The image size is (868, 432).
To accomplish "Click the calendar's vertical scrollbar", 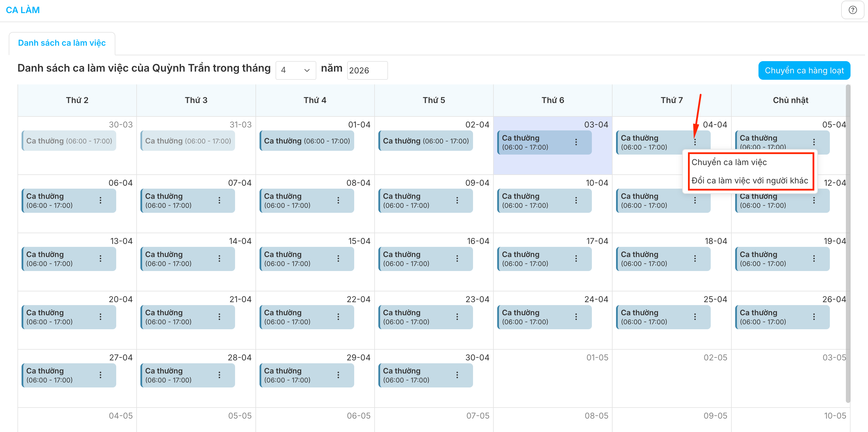I will tap(848, 242).
